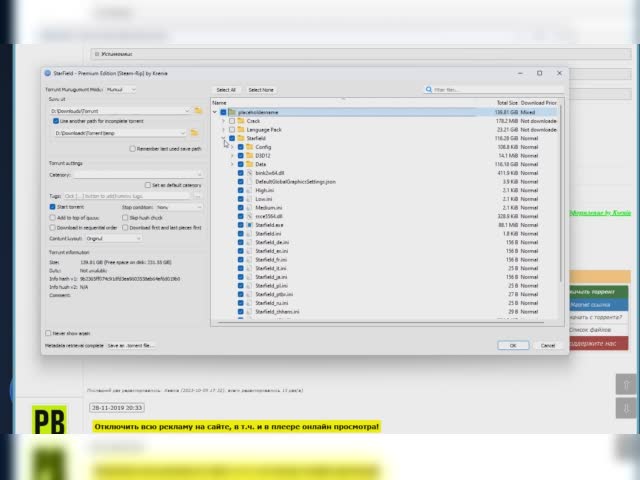Click the Config folder icon
This screenshot has width=640, height=480.
249,147
